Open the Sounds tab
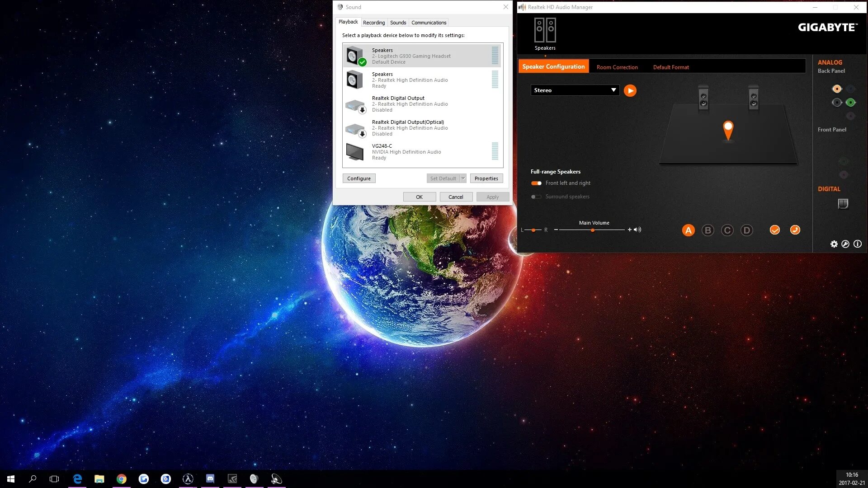The image size is (868, 488). click(398, 23)
